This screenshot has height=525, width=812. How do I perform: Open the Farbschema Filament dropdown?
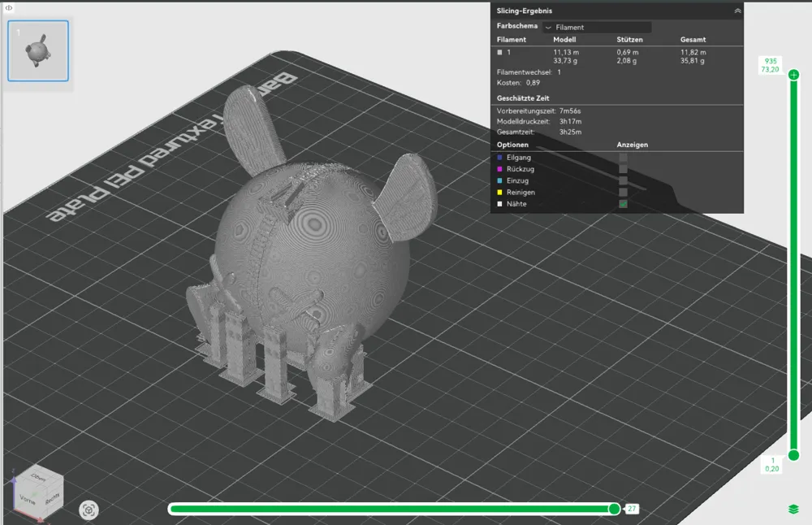pos(597,27)
